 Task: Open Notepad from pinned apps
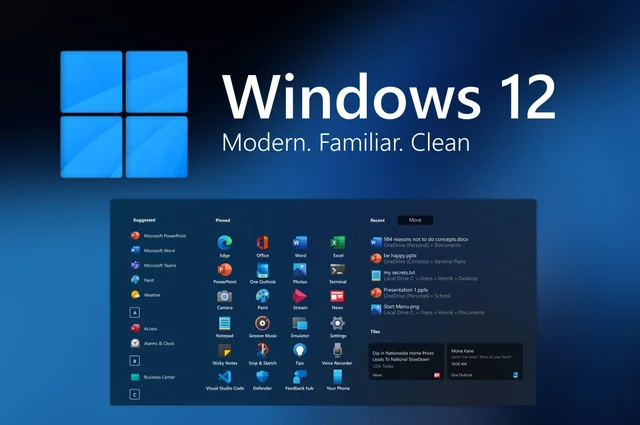pos(224,327)
